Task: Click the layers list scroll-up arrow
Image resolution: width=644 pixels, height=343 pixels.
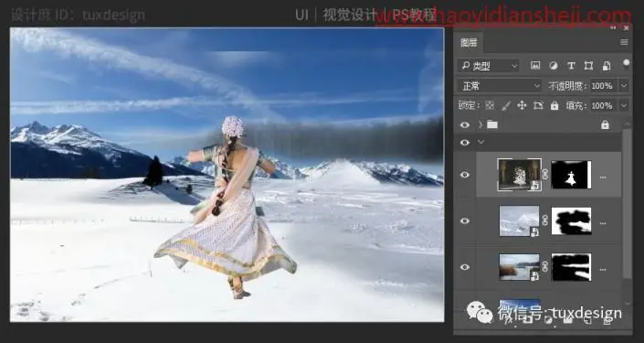Action: point(627,123)
